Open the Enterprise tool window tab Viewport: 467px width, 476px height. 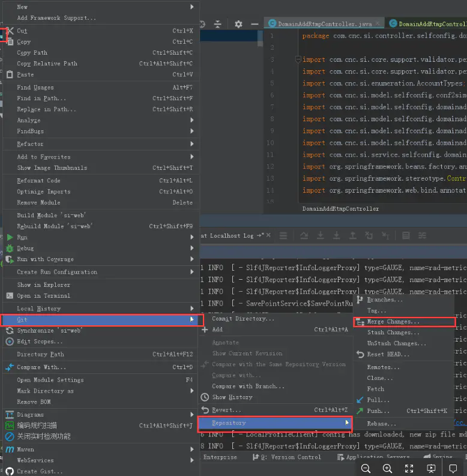pos(220,457)
